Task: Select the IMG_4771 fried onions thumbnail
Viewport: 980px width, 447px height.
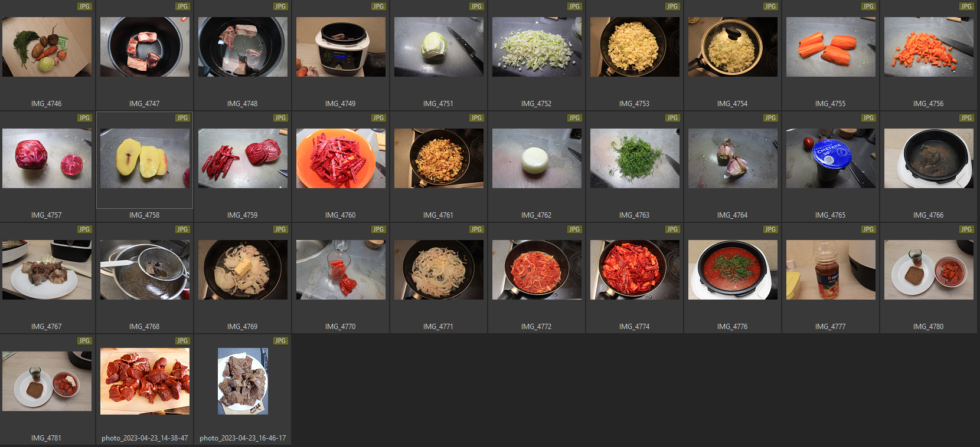Action: (439, 269)
